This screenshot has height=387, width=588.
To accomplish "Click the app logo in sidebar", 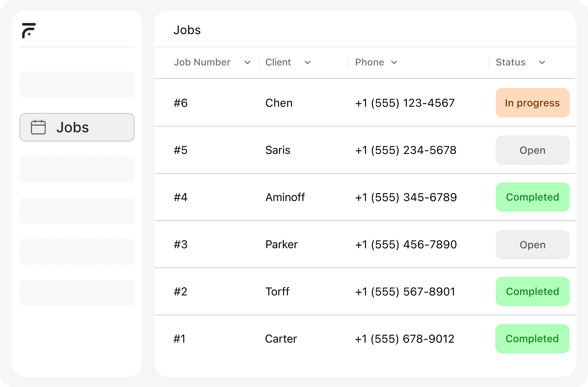I will coord(29,31).
